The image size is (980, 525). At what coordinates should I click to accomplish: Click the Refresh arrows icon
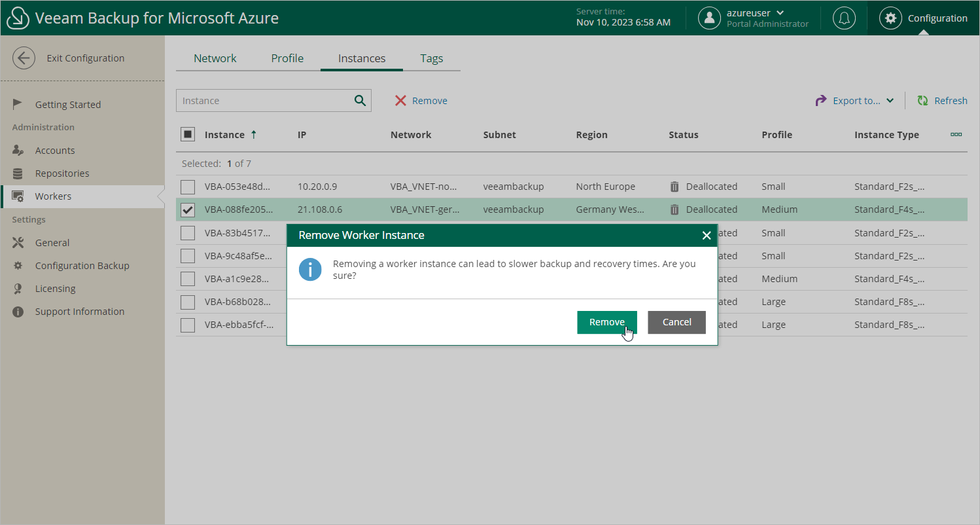923,100
